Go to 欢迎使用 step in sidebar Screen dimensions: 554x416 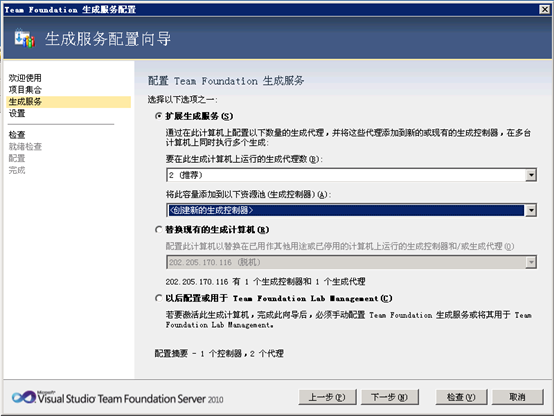25,78
